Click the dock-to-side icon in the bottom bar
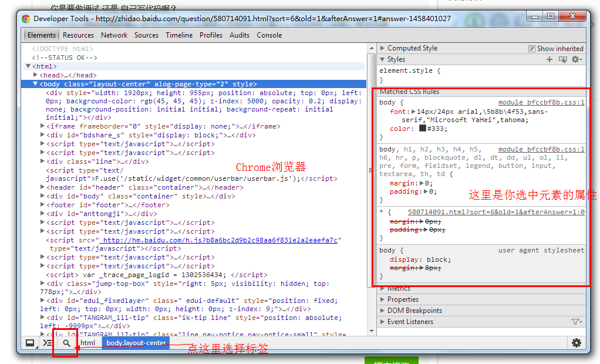600x364 pixels. pos(30,343)
